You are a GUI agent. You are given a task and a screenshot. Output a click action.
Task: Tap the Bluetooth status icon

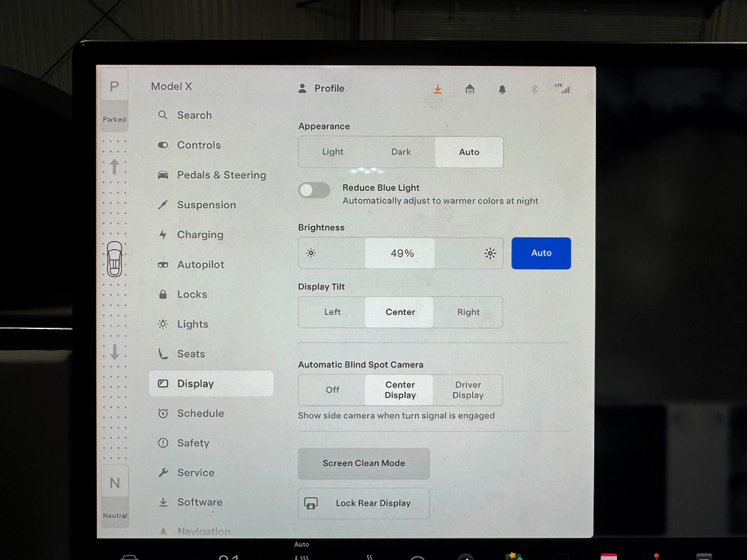click(533, 89)
